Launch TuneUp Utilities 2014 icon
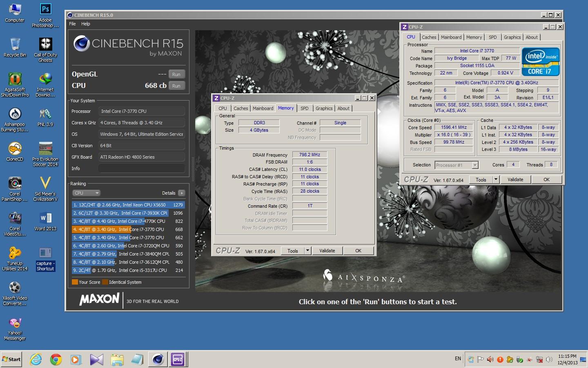This screenshot has height=368, width=588. (x=15, y=259)
